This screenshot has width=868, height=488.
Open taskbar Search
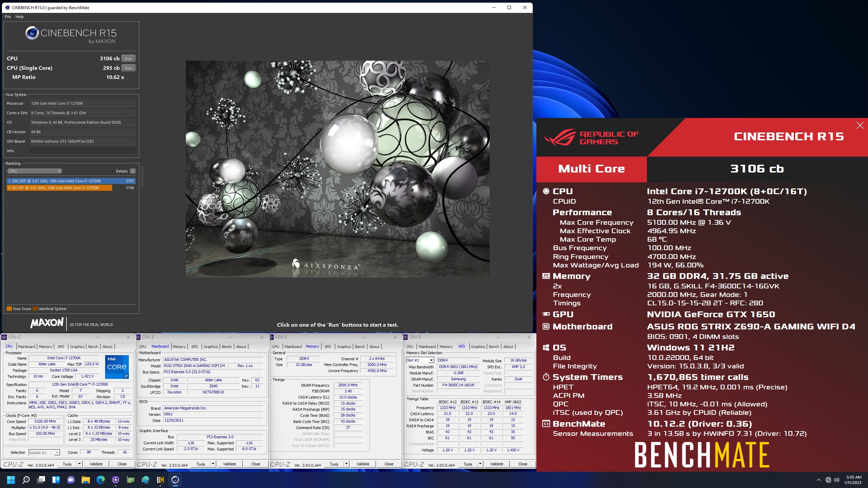[26, 480]
